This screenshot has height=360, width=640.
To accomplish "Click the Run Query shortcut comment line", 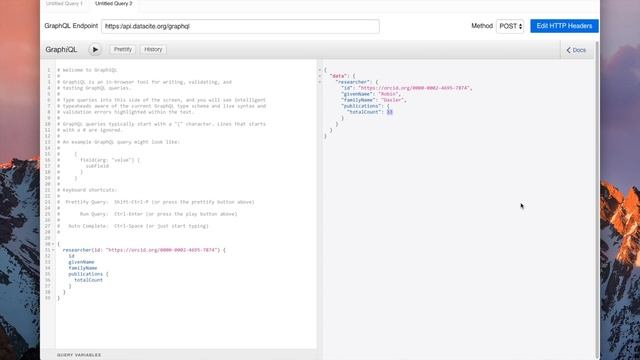I will pyautogui.click(x=147, y=214).
